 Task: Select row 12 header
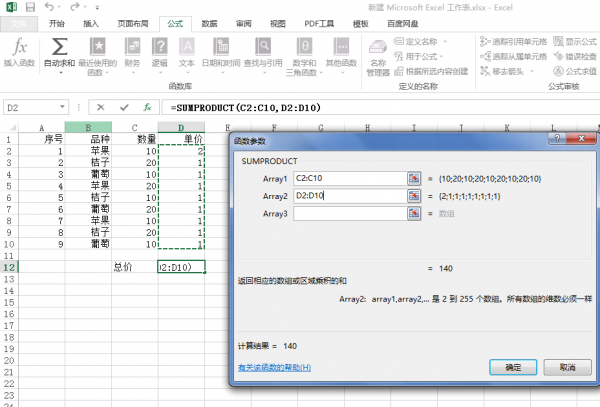pos(9,267)
